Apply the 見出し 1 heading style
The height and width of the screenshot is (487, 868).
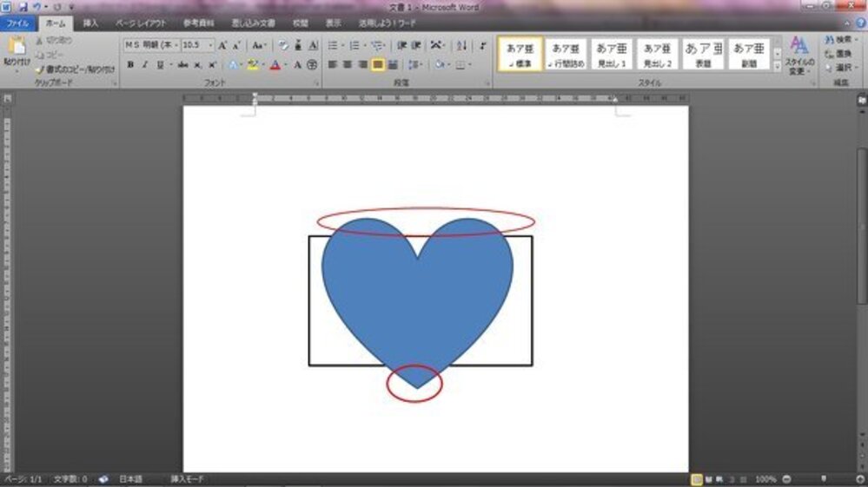[613, 54]
